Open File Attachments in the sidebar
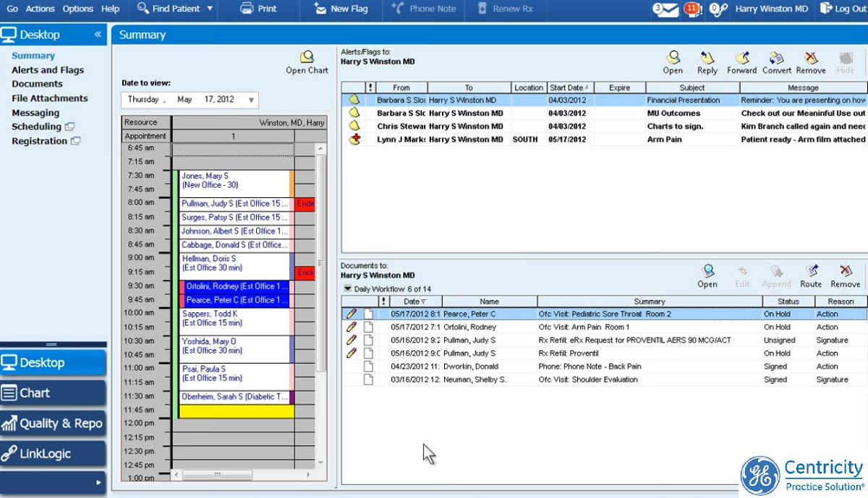Screen dimensions: 868x498 point(50,98)
